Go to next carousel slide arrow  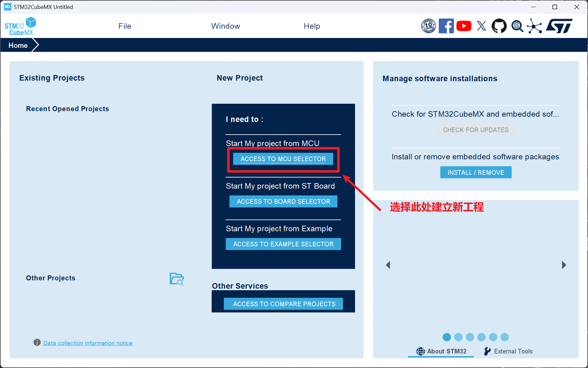click(564, 265)
